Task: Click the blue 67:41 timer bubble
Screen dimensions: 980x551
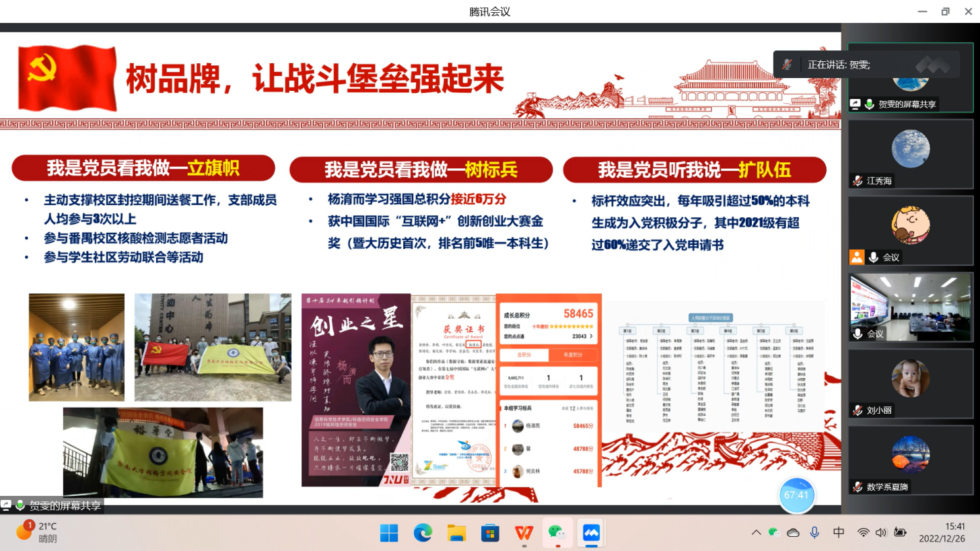Action: [796, 495]
